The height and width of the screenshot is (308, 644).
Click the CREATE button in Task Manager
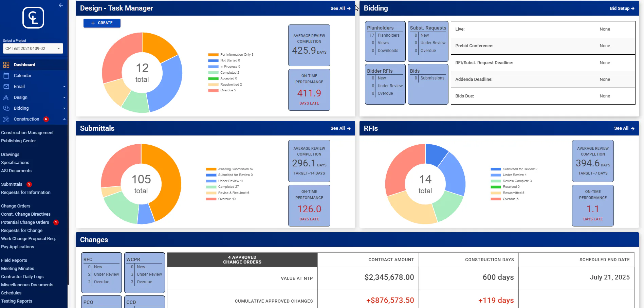(102, 23)
